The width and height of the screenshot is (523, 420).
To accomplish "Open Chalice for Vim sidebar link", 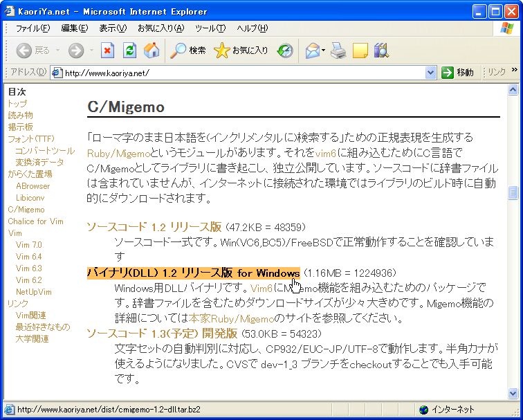I will coord(35,221).
